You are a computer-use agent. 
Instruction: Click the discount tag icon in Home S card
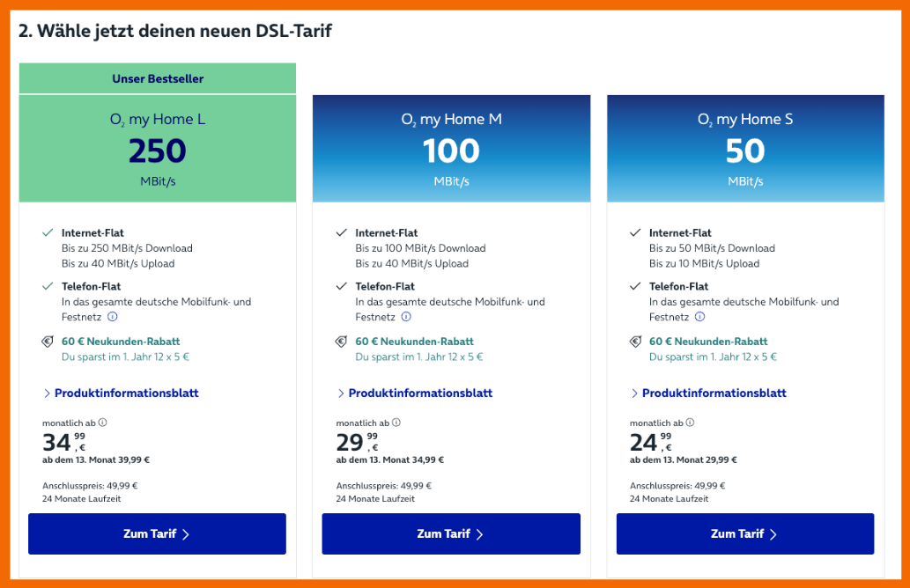[x=635, y=342]
